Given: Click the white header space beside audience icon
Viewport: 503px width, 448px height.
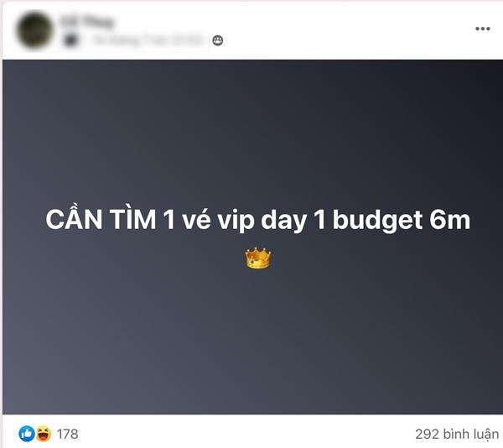Looking at the screenshot, I should click(x=346, y=40).
